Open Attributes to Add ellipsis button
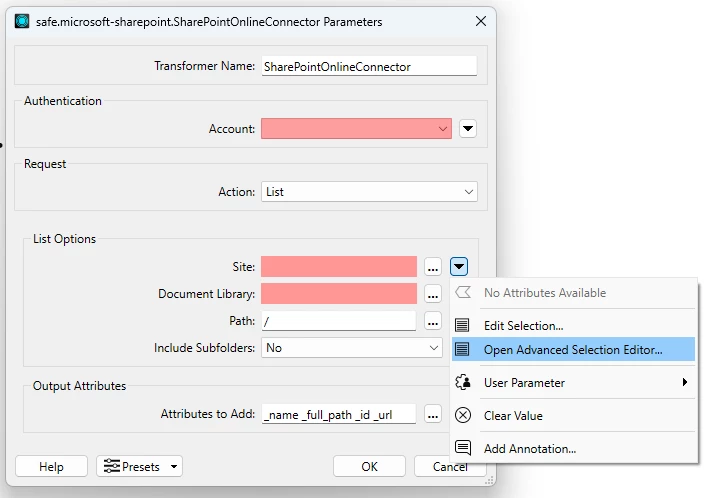The image size is (707, 498). point(433,414)
